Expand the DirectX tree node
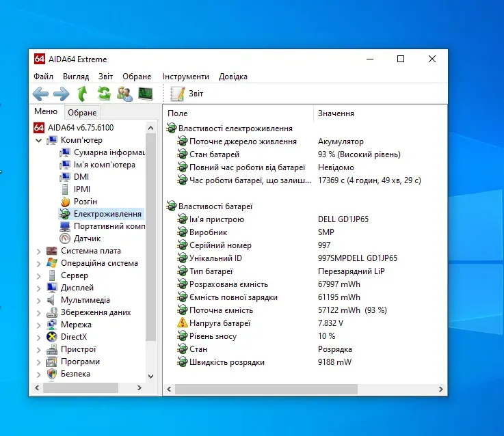The height and width of the screenshot is (436, 504). (38, 338)
